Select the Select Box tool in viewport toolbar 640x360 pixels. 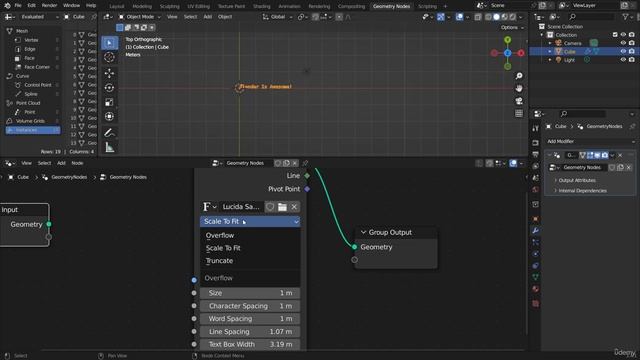[109, 43]
